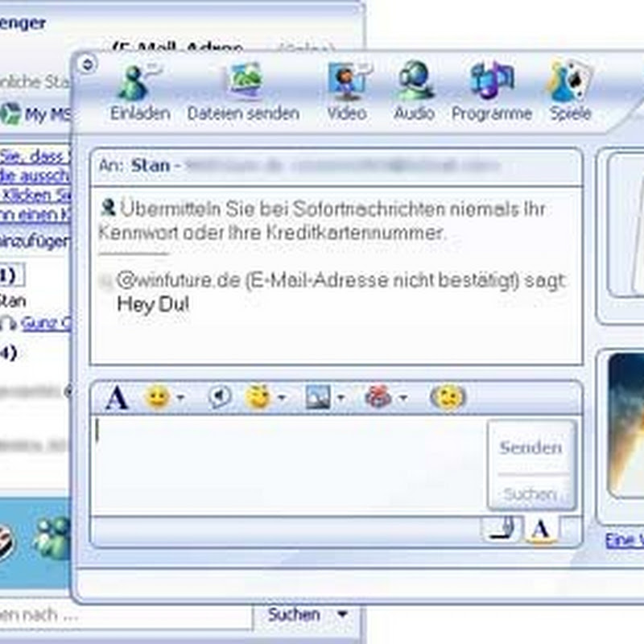Open My MSN tab in Messenger window
This screenshot has height=644, width=644.
tap(35, 114)
